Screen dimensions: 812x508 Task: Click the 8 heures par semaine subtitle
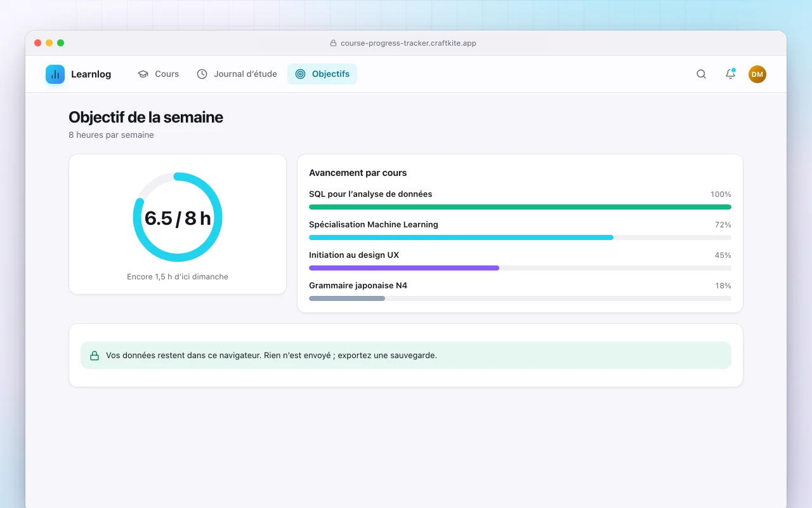[x=111, y=135]
